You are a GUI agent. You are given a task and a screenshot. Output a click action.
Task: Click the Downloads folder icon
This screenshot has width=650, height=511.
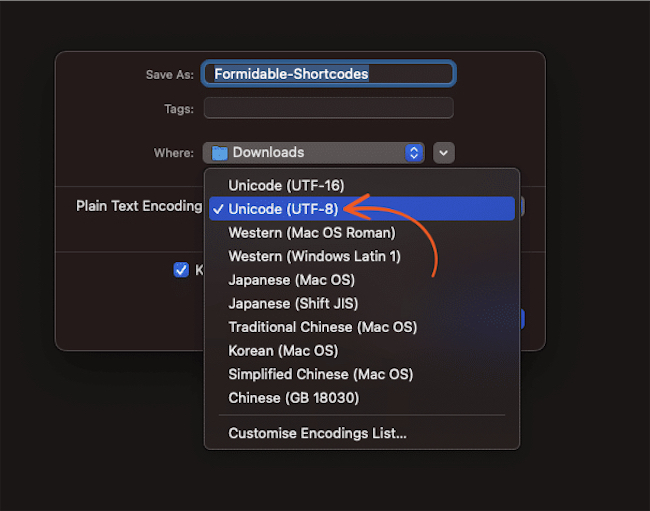219,153
